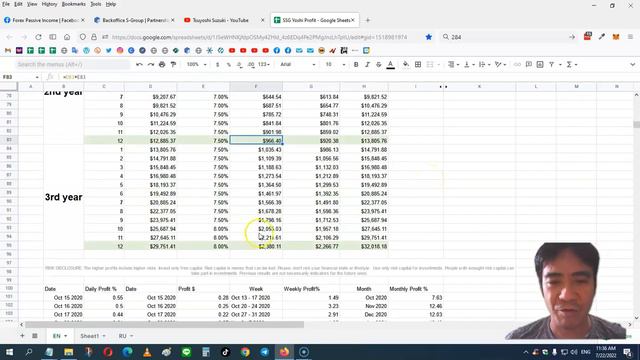Screen dimensions: 640x360
Task: Apply italic formatting
Action: 367,64
